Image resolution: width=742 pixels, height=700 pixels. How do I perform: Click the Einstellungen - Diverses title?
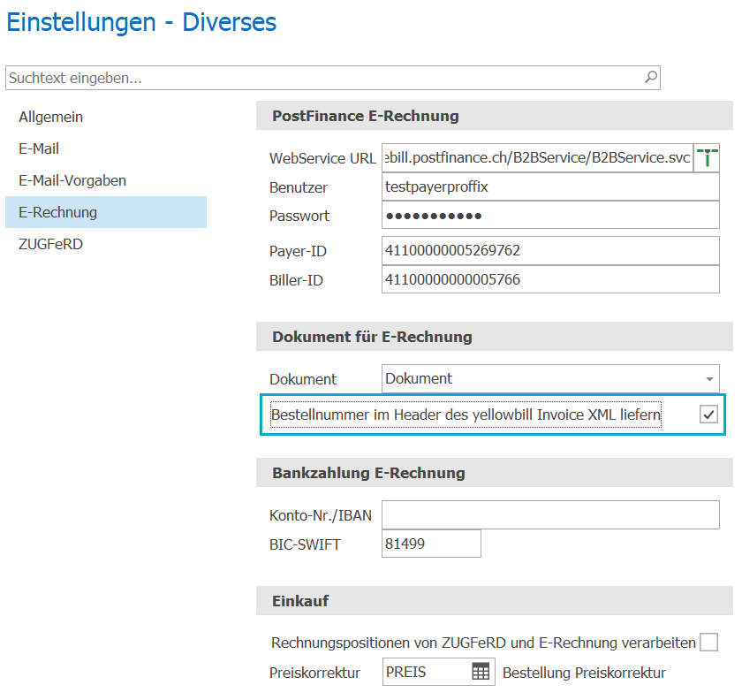141,22
